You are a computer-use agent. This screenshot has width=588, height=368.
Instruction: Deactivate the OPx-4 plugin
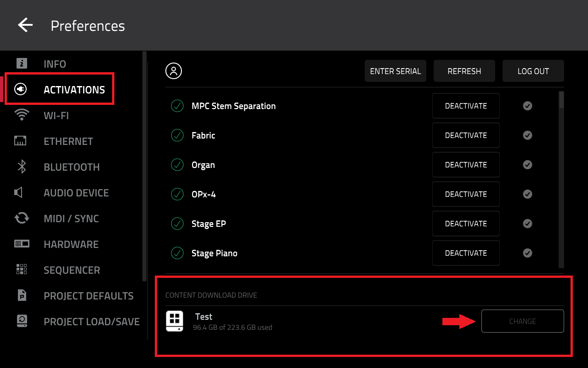(x=466, y=194)
